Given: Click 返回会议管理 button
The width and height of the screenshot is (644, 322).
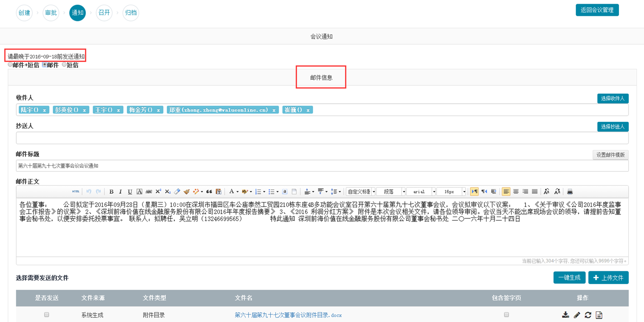Looking at the screenshot, I should (x=597, y=10).
